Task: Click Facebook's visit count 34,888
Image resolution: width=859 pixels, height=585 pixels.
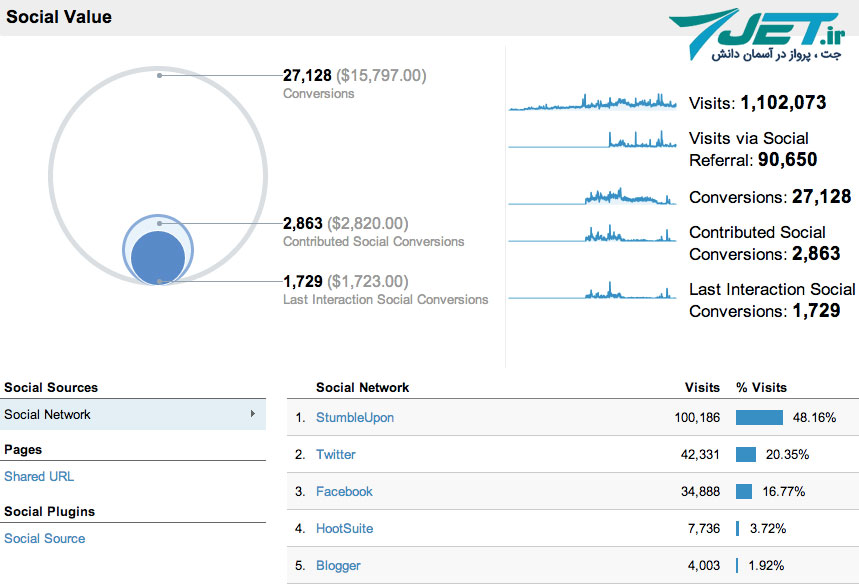Action: (x=700, y=491)
